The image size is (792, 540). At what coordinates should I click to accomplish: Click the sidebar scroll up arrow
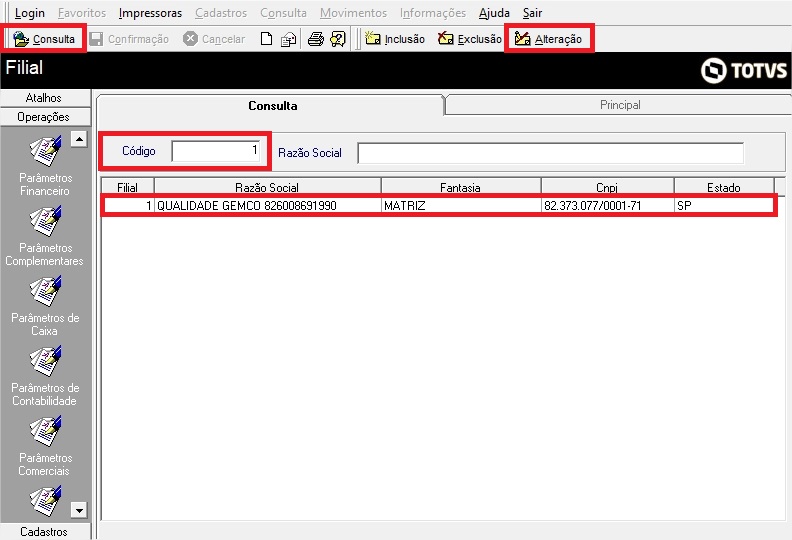79,138
